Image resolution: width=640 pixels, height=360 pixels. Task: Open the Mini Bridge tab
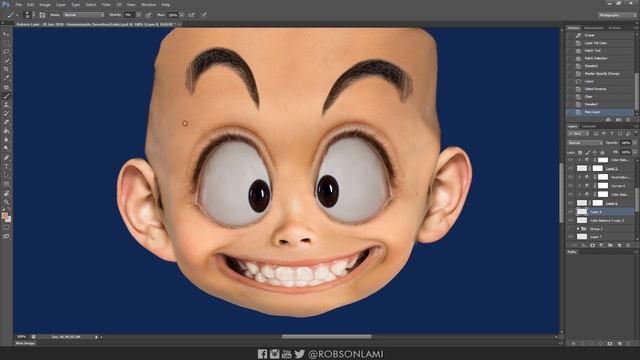coord(25,343)
